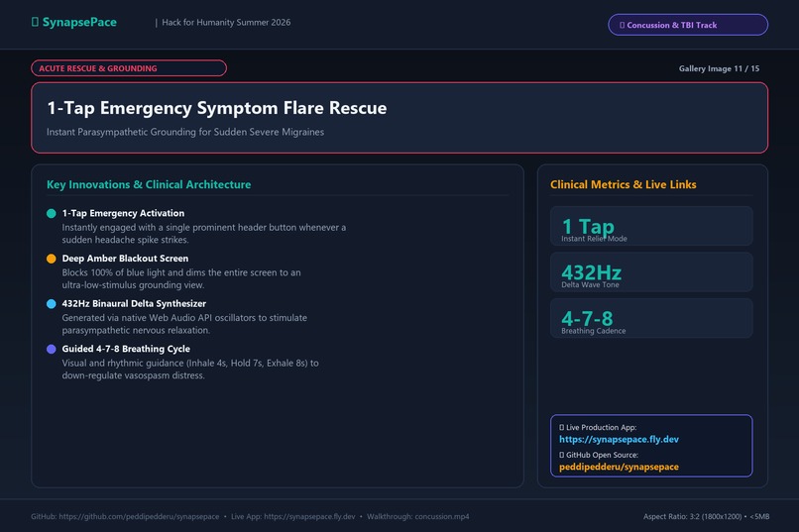The width and height of the screenshot is (799, 532).
Task: Click the blue bullet beside 432Hz Binaural Delta Synthesizer
Action: click(x=51, y=304)
